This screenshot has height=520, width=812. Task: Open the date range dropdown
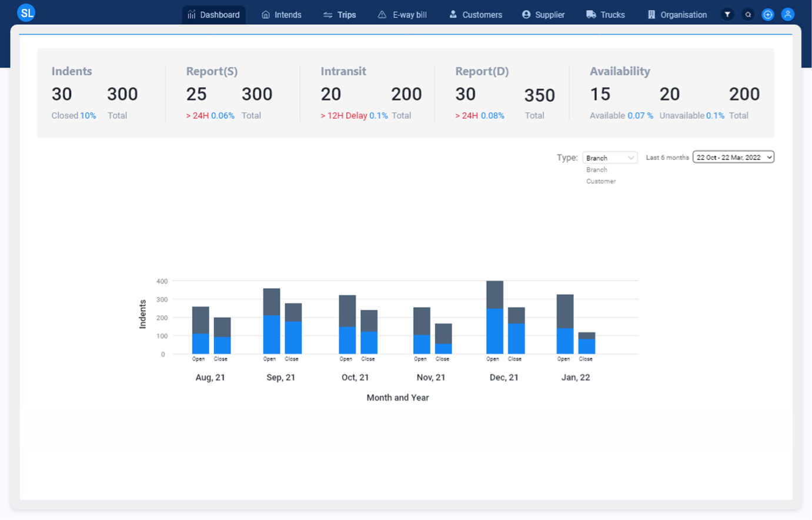(733, 157)
